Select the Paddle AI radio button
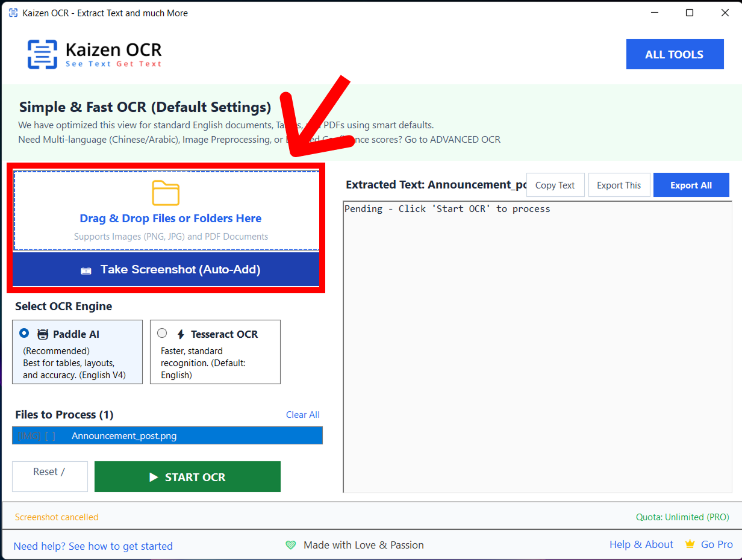This screenshot has height=560, width=742. (x=24, y=333)
